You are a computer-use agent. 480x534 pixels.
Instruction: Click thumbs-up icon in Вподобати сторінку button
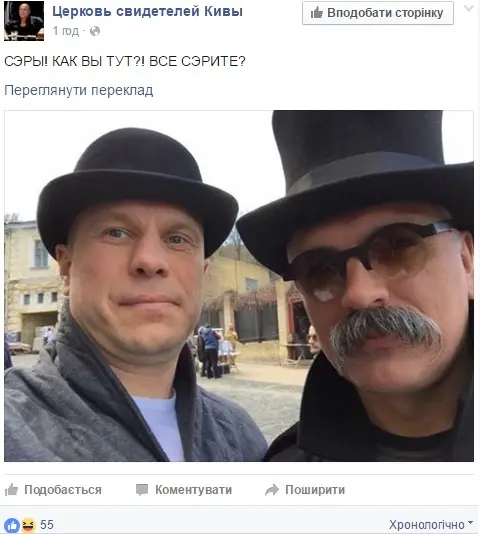tap(316, 13)
